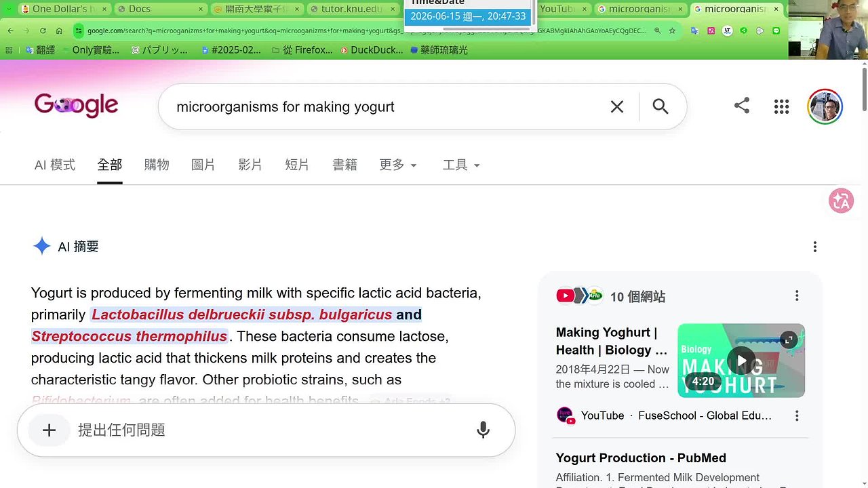Switch to the Docs browser tab
The image size is (868, 488).
[159, 9]
